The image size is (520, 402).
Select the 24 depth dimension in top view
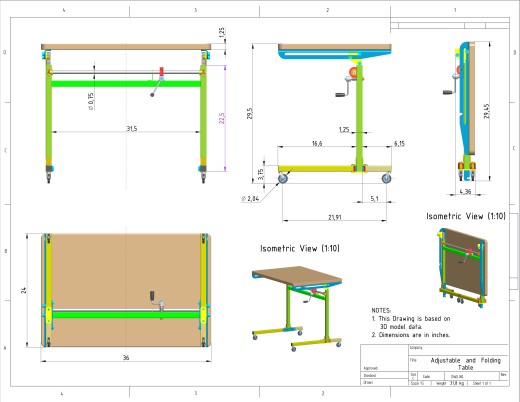(x=24, y=290)
